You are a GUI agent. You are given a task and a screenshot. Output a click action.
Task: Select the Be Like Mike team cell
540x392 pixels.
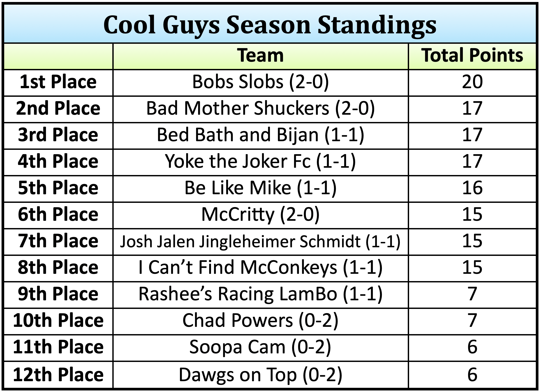[x=260, y=188]
